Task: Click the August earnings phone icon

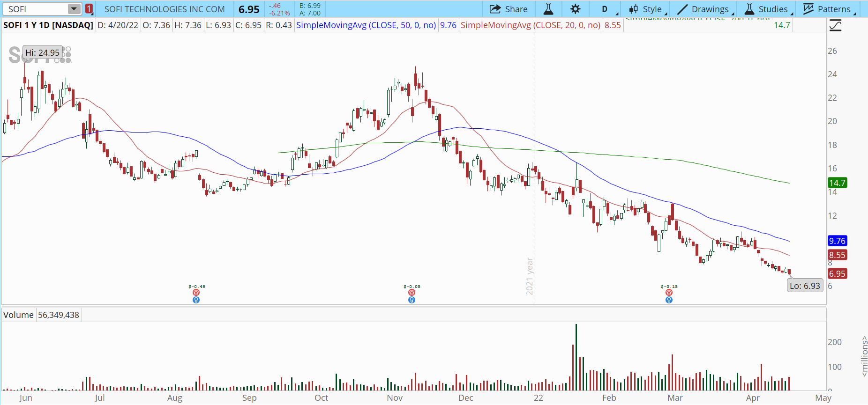Action: (x=196, y=293)
